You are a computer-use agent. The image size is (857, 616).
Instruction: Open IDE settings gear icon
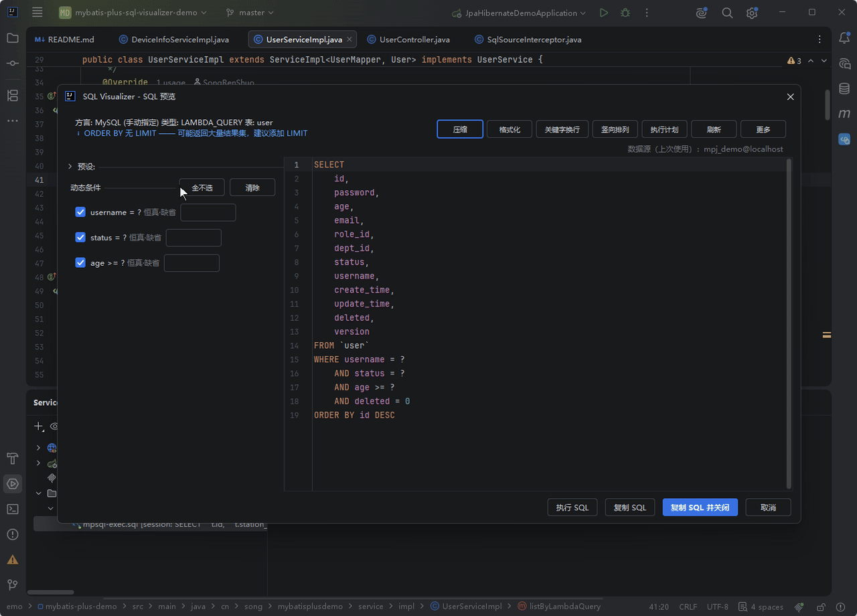click(x=752, y=13)
